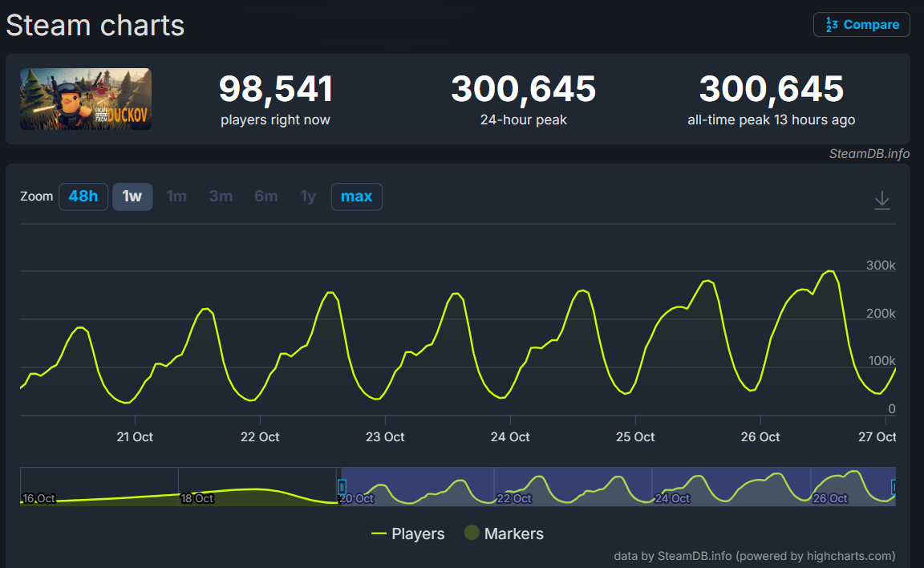Click the 98,541 players right now stat
This screenshot has height=568, width=924.
coord(275,89)
